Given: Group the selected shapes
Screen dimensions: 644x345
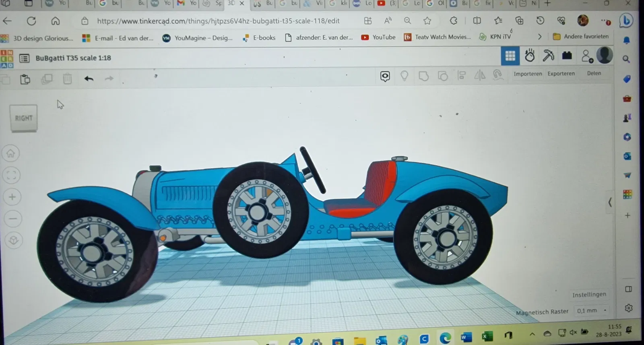Looking at the screenshot, I should (x=423, y=76).
